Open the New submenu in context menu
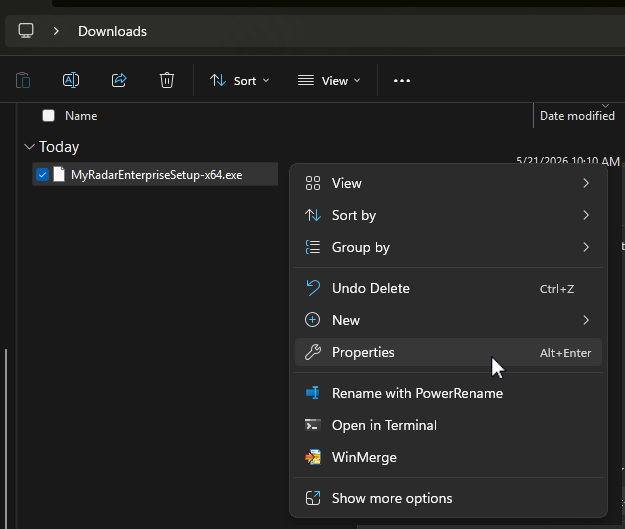The height and width of the screenshot is (529, 625). (x=448, y=320)
